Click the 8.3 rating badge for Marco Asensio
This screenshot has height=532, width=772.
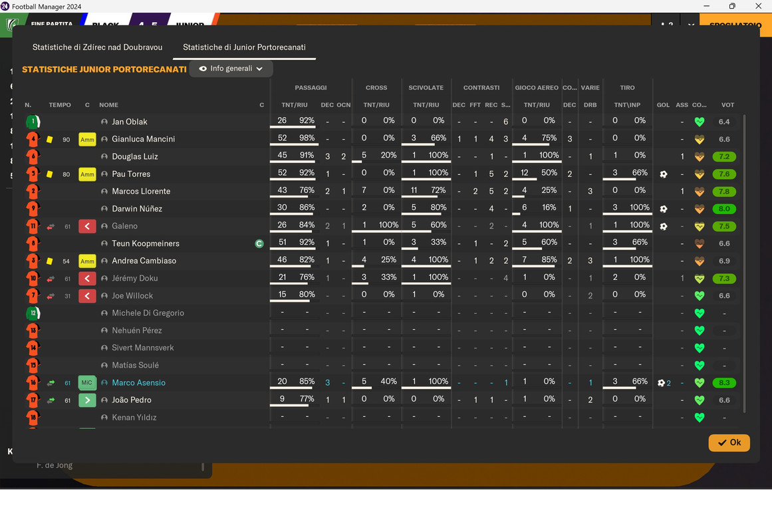723,383
